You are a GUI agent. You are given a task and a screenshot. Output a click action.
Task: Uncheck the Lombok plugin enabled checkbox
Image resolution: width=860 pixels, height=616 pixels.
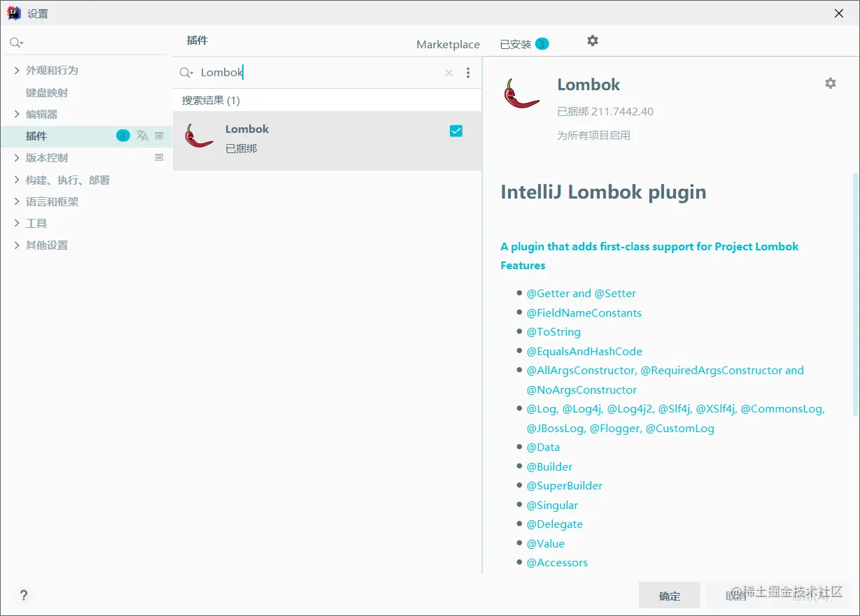tap(456, 131)
